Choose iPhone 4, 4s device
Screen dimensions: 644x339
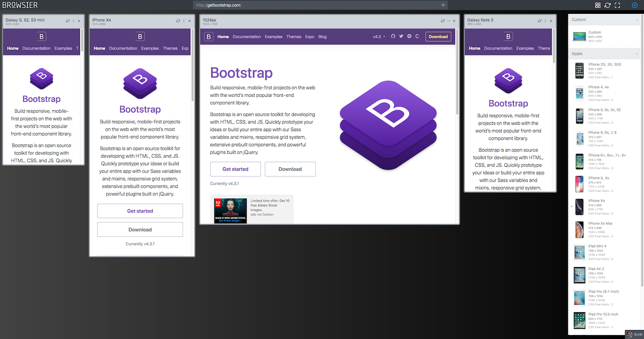[605, 93]
